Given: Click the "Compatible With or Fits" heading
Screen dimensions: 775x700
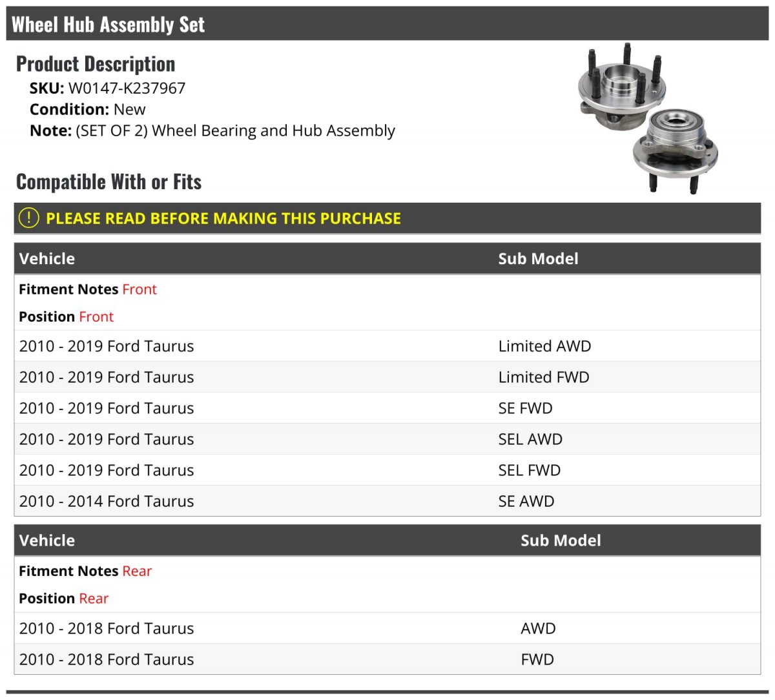Looking at the screenshot, I should coord(108,182).
